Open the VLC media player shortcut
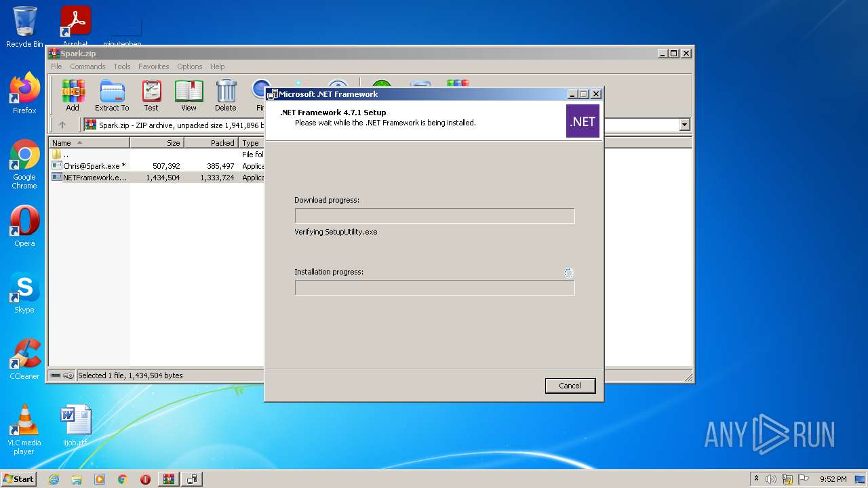The image size is (868, 488). (x=24, y=430)
